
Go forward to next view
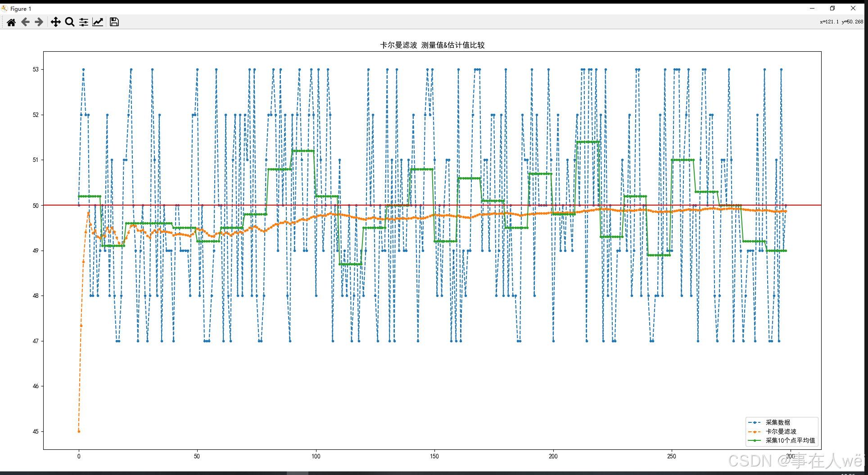tap(39, 22)
